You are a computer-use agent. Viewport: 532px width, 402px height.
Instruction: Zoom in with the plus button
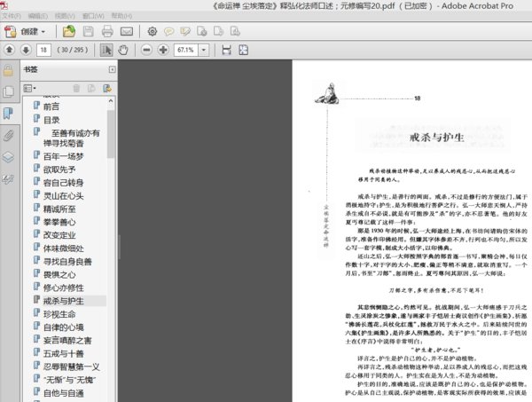point(163,50)
